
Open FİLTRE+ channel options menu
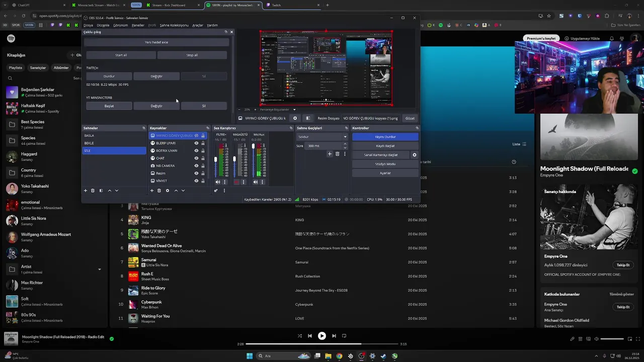(224, 182)
